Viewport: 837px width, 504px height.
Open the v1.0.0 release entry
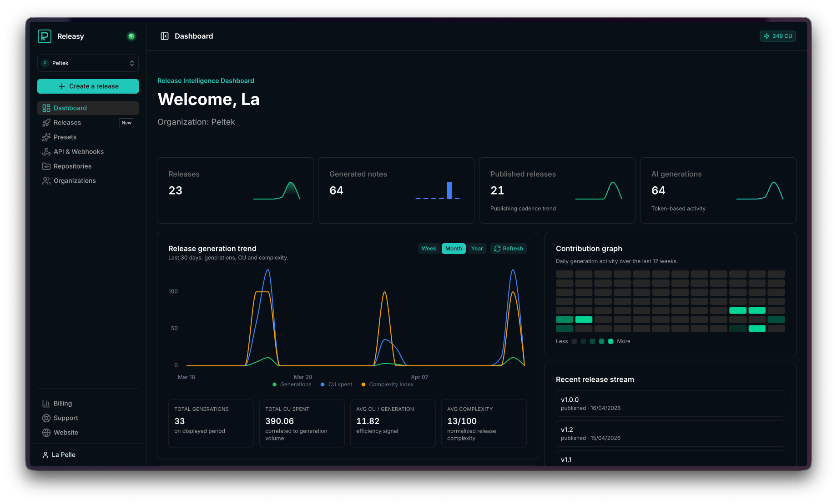click(670, 404)
